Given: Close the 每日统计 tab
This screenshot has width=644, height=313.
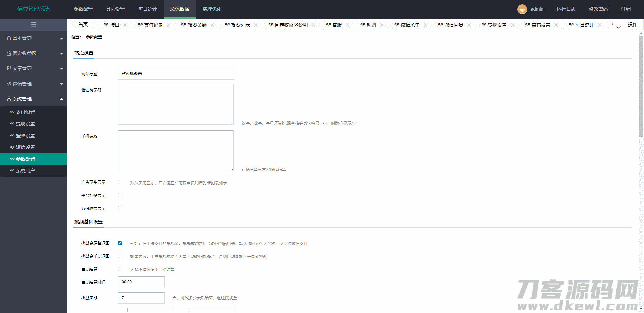Looking at the screenshot, I should click(600, 25).
